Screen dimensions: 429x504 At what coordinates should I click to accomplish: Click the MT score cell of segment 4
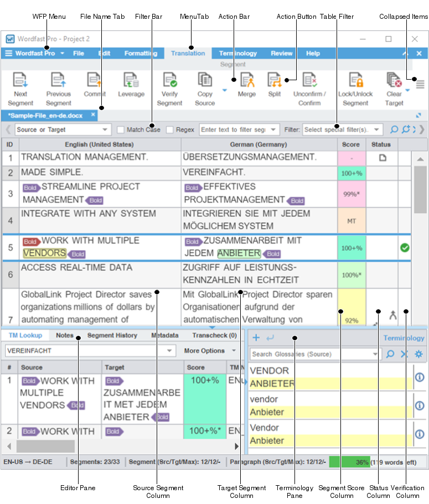click(352, 221)
